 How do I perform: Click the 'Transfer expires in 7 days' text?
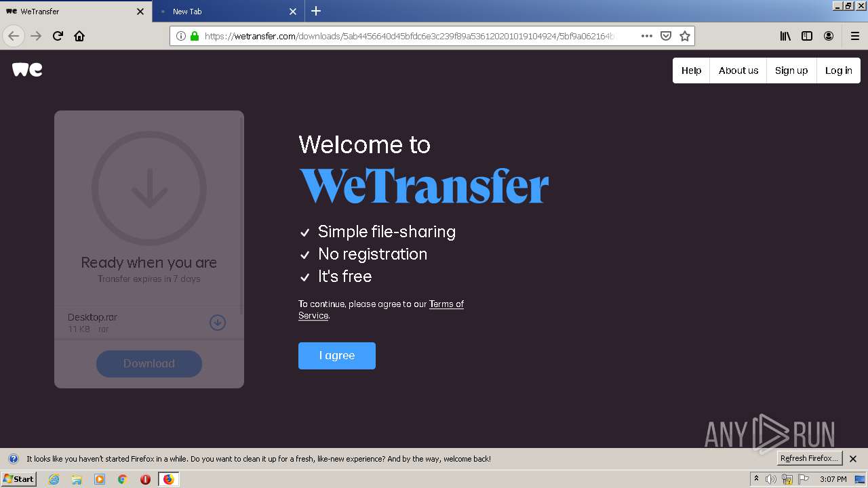tap(149, 279)
